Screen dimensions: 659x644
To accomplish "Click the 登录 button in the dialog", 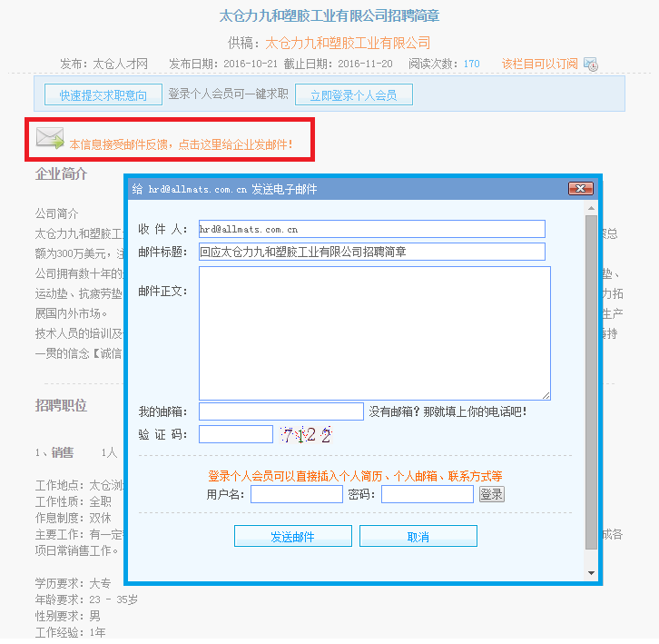I will click(x=492, y=494).
